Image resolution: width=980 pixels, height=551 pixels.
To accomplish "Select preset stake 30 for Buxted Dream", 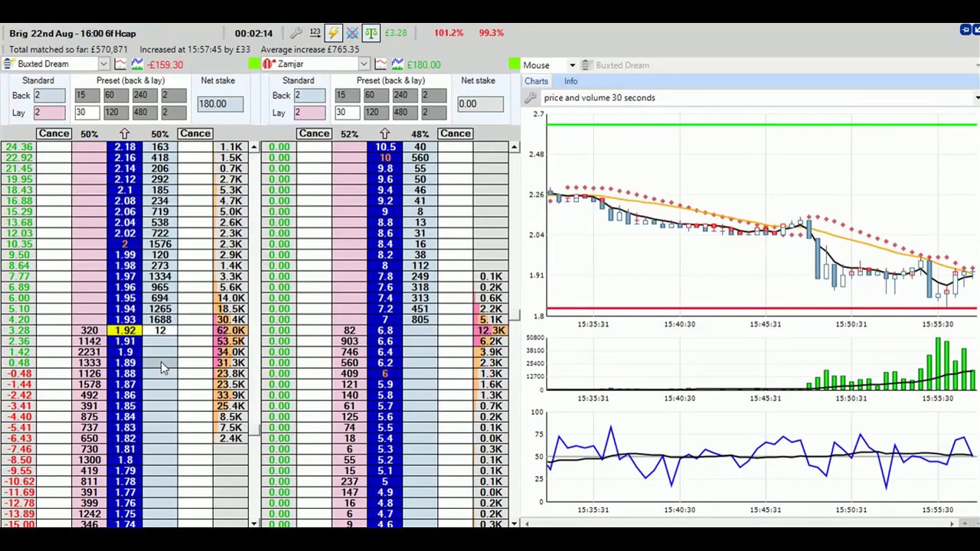I will [x=87, y=112].
